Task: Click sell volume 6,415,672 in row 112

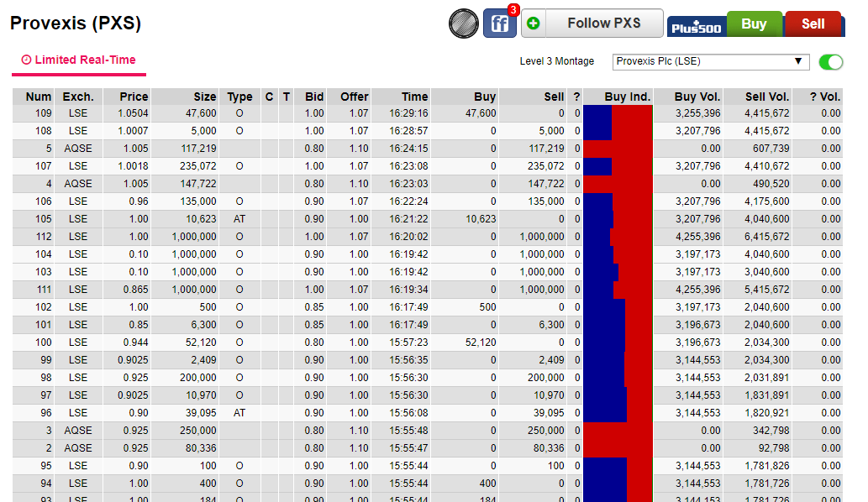Action: 766,237
